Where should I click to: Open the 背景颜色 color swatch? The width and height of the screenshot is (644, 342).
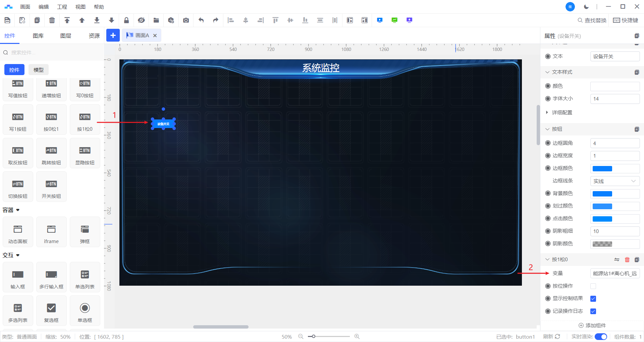click(602, 194)
